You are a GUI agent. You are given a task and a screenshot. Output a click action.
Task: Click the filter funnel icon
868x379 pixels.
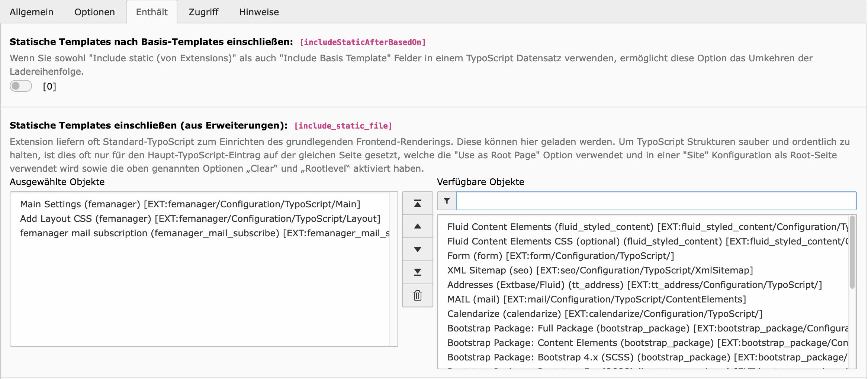[x=447, y=201]
